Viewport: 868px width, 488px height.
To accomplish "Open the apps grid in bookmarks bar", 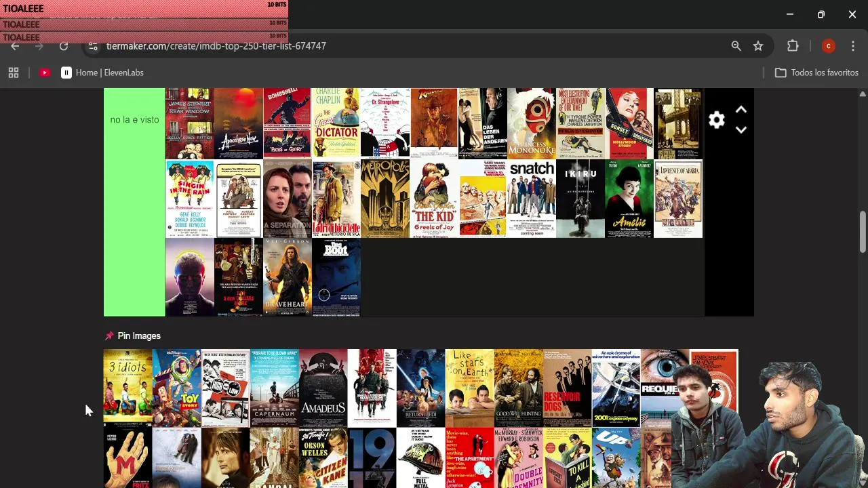I will click(x=14, y=73).
